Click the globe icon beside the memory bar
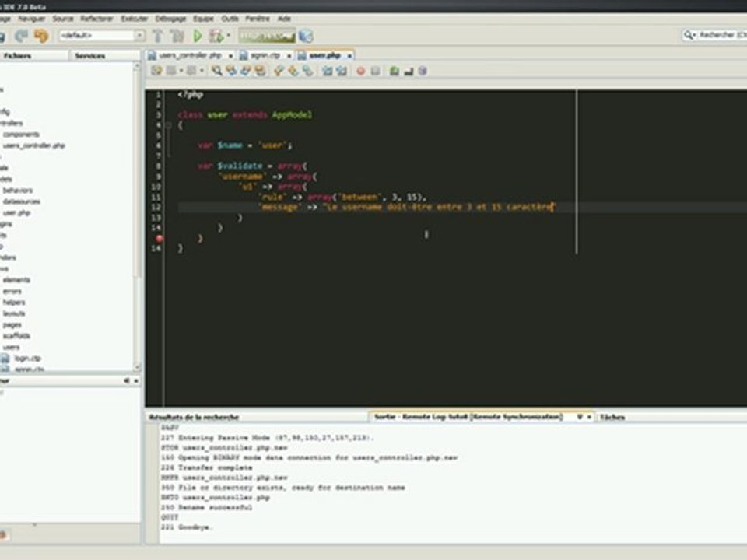 pyautogui.click(x=306, y=36)
